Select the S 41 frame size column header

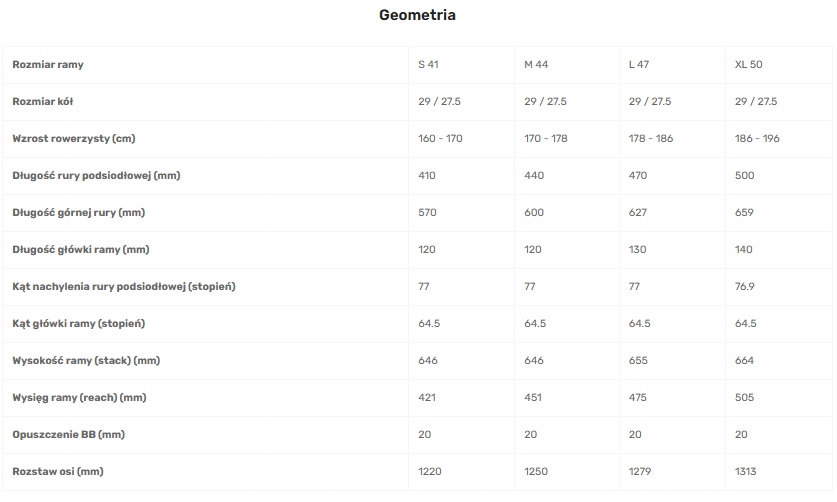[428, 65]
